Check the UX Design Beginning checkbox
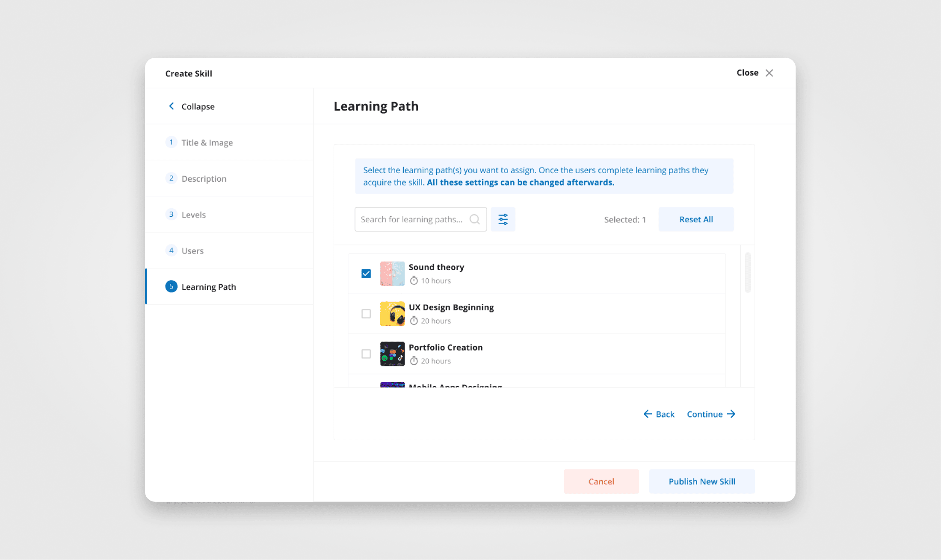The image size is (941, 560). (x=366, y=314)
